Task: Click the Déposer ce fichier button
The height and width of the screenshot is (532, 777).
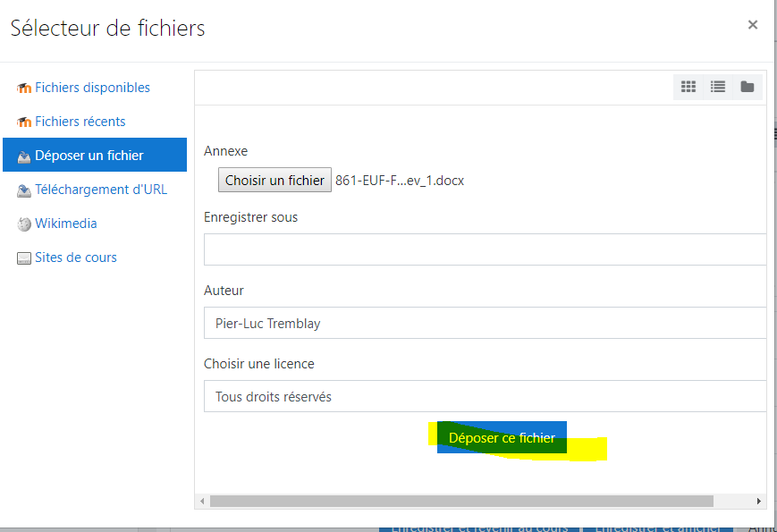Action: point(502,438)
